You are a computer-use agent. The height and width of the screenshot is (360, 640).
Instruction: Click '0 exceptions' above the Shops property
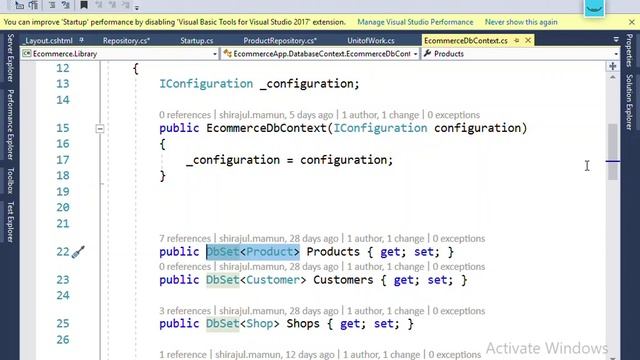[x=459, y=311]
